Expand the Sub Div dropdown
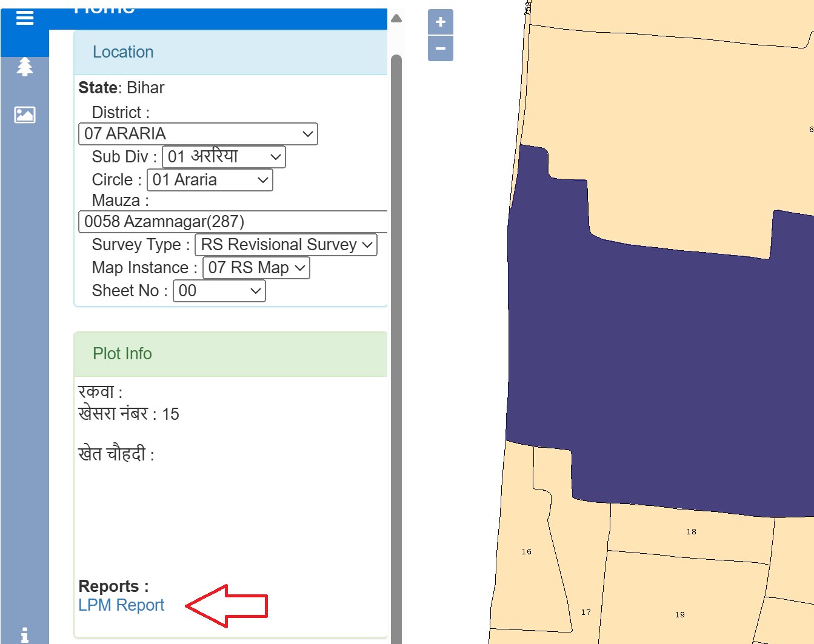 click(224, 157)
